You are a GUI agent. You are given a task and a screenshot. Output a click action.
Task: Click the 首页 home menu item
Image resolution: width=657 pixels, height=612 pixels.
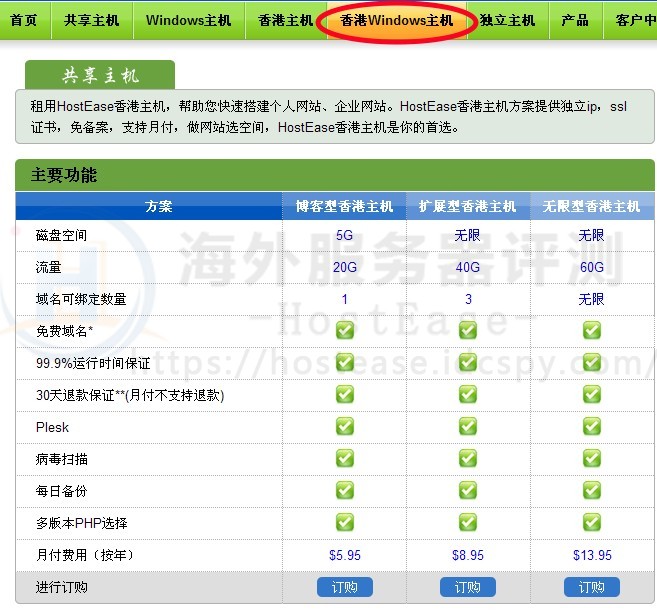click(x=23, y=20)
